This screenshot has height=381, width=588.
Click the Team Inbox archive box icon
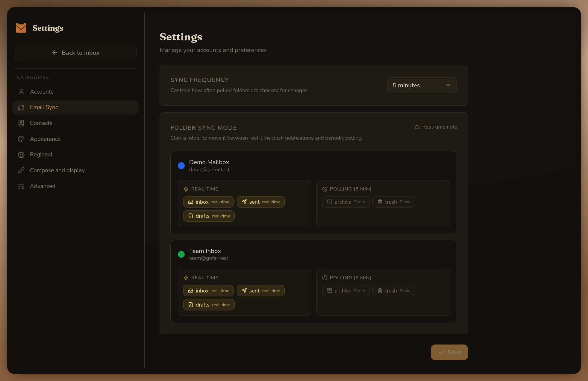[329, 291]
